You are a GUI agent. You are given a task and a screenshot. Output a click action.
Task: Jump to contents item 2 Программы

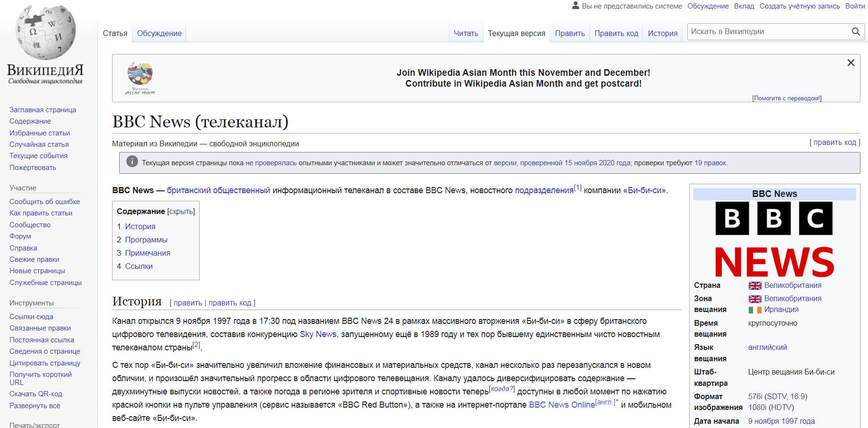pyautogui.click(x=146, y=240)
